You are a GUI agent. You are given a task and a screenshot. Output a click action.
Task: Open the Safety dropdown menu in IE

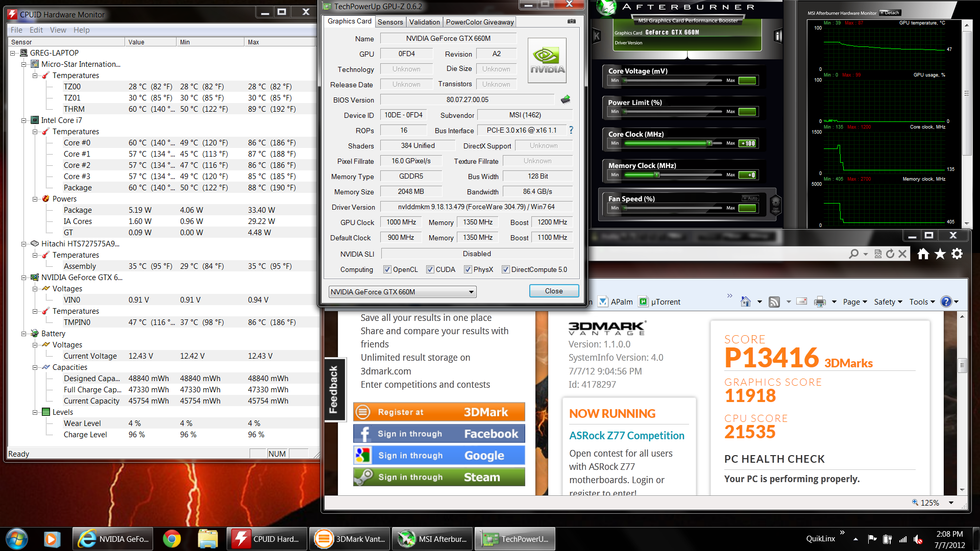click(888, 302)
